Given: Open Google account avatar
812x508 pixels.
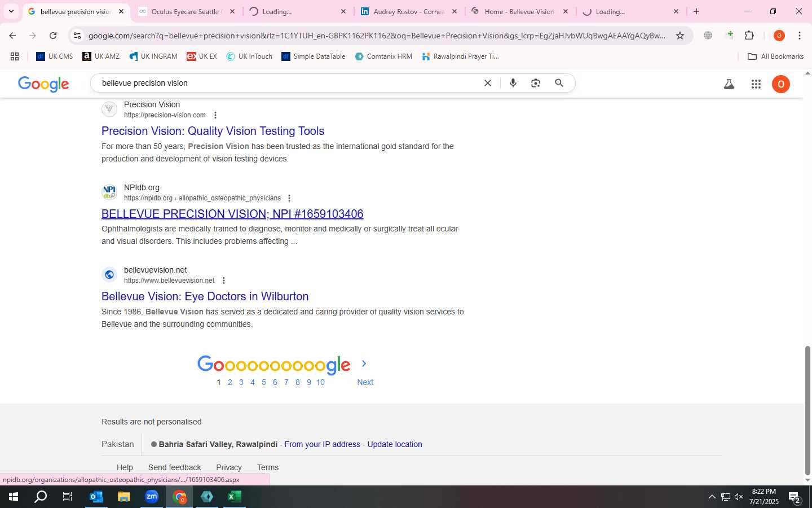Looking at the screenshot, I should click(781, 84).
